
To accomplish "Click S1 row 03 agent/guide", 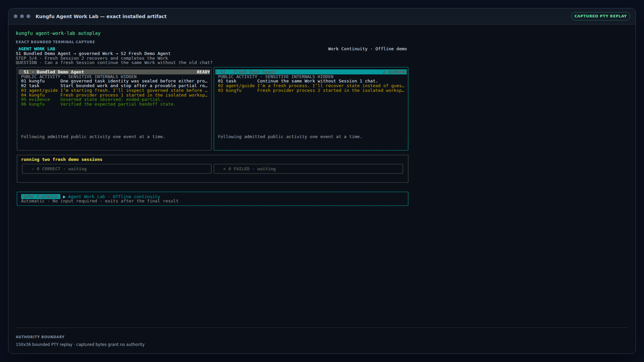I will pos(114,90).
